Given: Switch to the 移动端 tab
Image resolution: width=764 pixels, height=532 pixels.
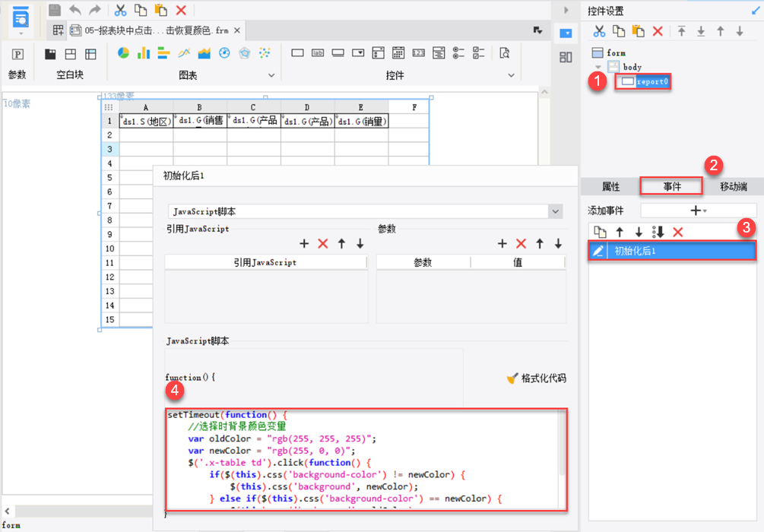Looking at the screenshot, I should click(x=733, y=186).
